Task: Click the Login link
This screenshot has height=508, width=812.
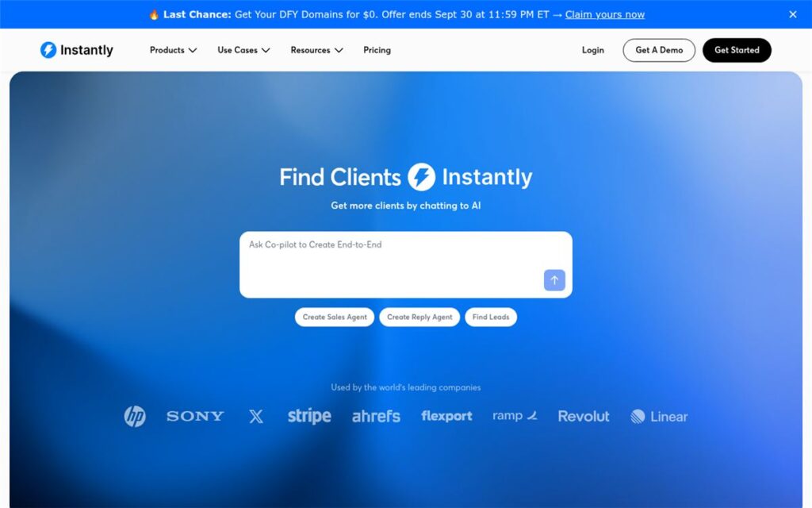Action: click(593, 50)
